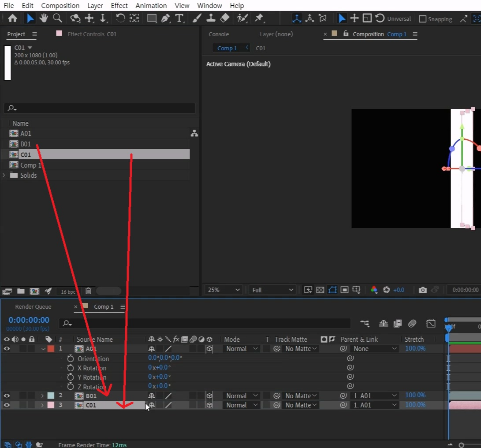
Task: Open A01 layer Normal mode dropdown
Action: point(242,349)
